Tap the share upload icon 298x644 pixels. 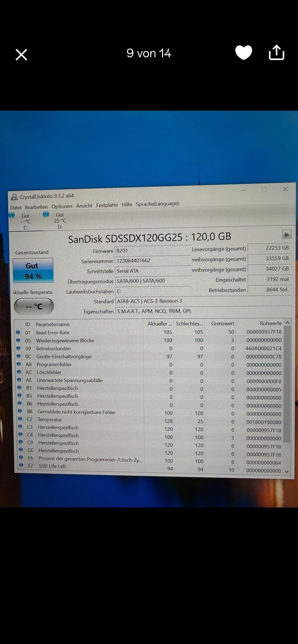pos(276,52)
